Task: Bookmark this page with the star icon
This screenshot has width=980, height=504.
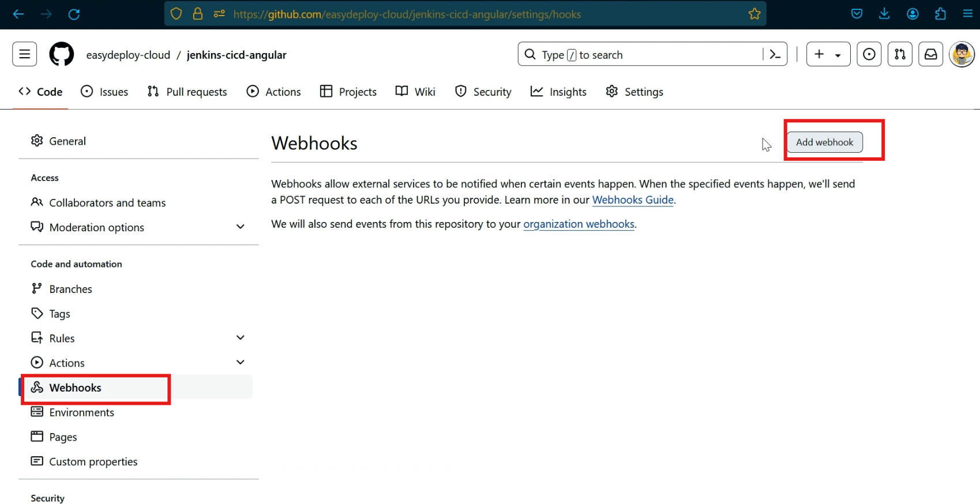Action: tap(754, 14)
